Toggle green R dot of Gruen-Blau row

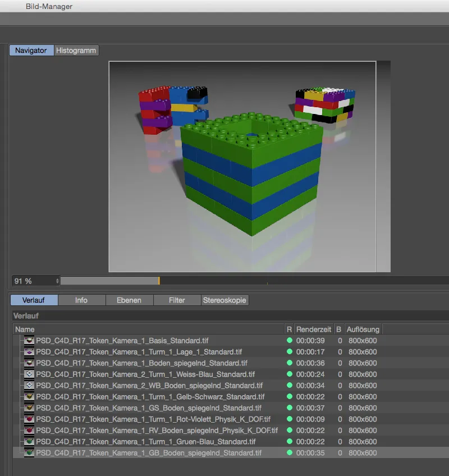(290, 441)
